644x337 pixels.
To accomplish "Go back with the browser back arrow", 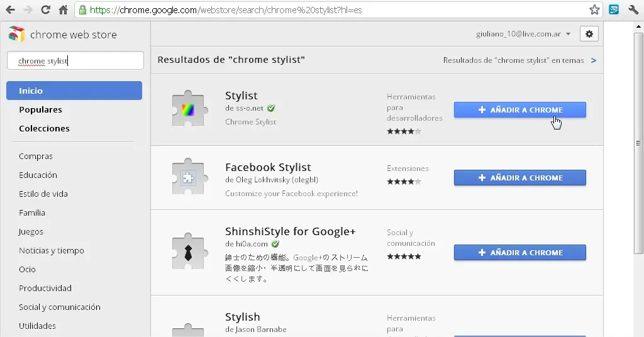I will pyautogui.click(x=10, y=10).
